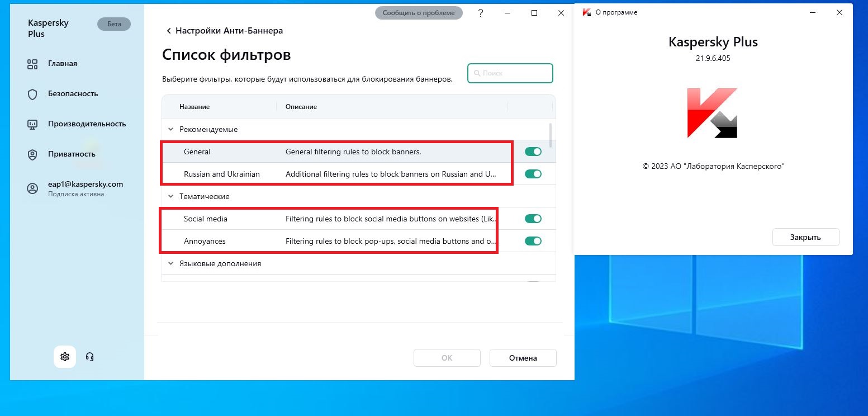Screen dimensions: 868x416
Task: Disable the Russian and Ukrainian filter toggle
Action: click(x=533, y=174)
